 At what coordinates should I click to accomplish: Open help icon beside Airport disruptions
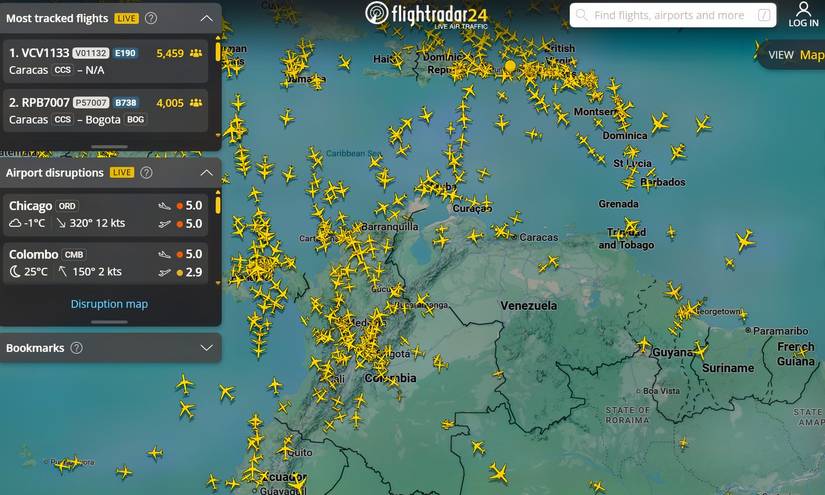146,173
